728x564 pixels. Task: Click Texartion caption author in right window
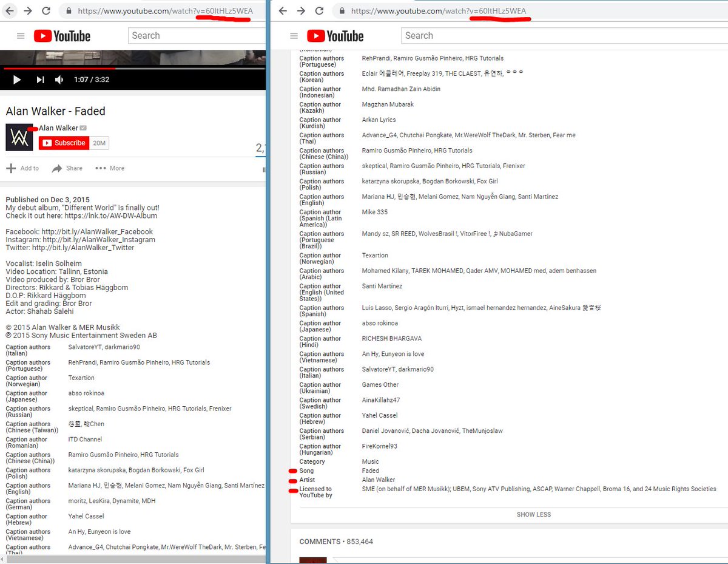click(375, 255)
